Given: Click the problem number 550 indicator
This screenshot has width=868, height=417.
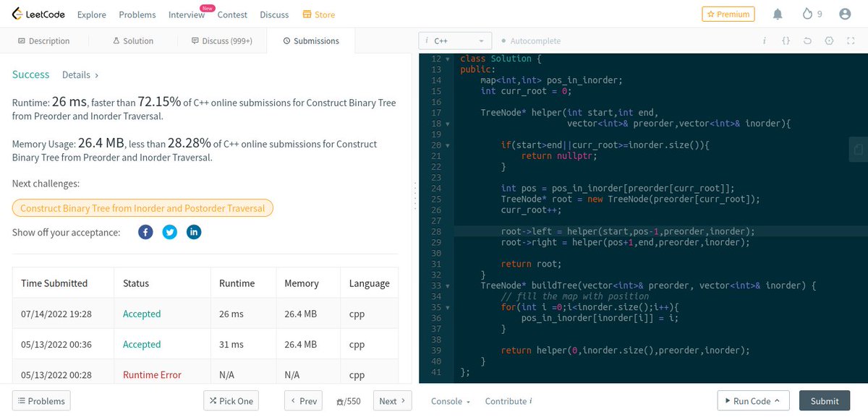Looking at the screenshot, I should coord(349,401).
